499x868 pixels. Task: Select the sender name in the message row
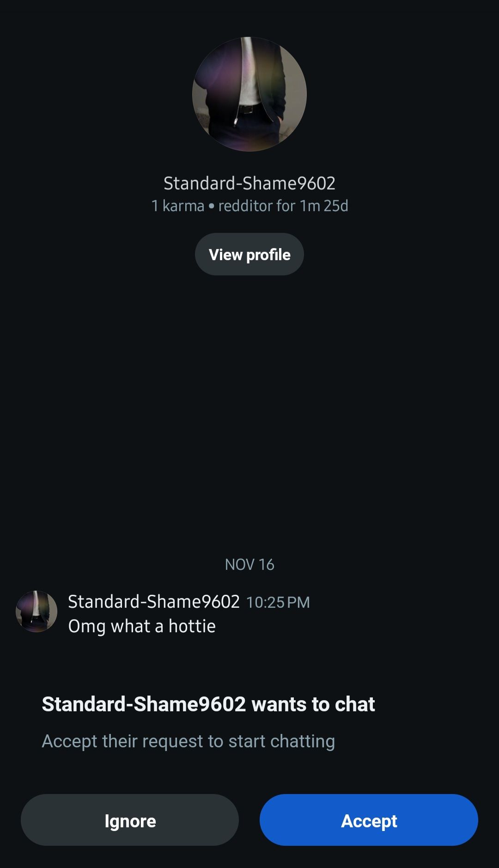154,602
